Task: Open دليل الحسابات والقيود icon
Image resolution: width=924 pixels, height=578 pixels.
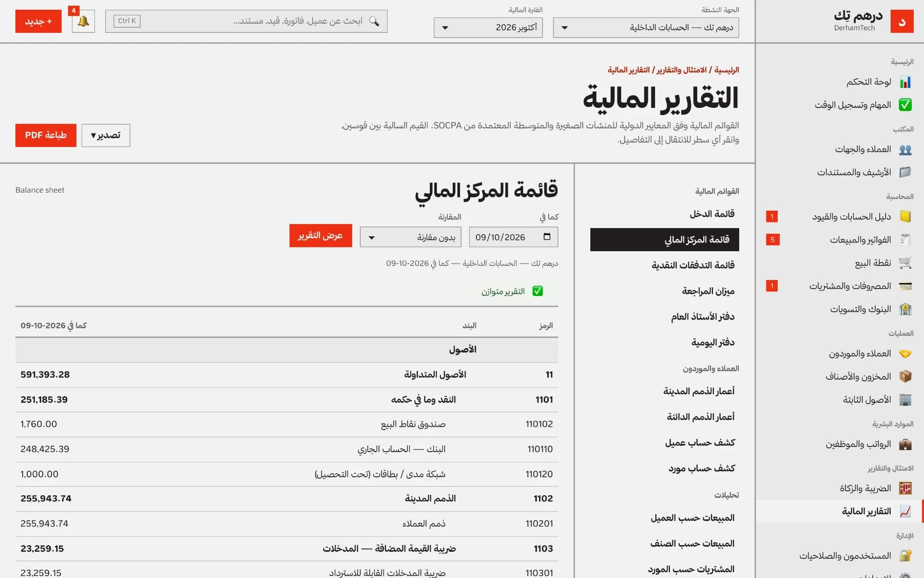Action: (x=906, y=217)
